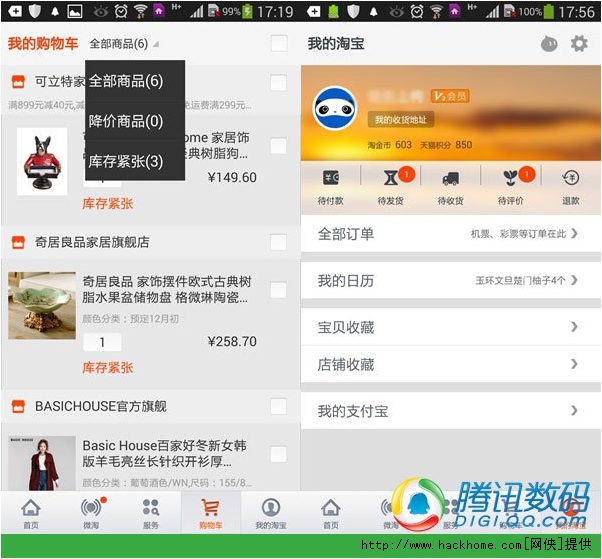Tick the BASICHOUSE官方旗舰 store checkbox
This screenshot has width=602, height=559.
279,406
